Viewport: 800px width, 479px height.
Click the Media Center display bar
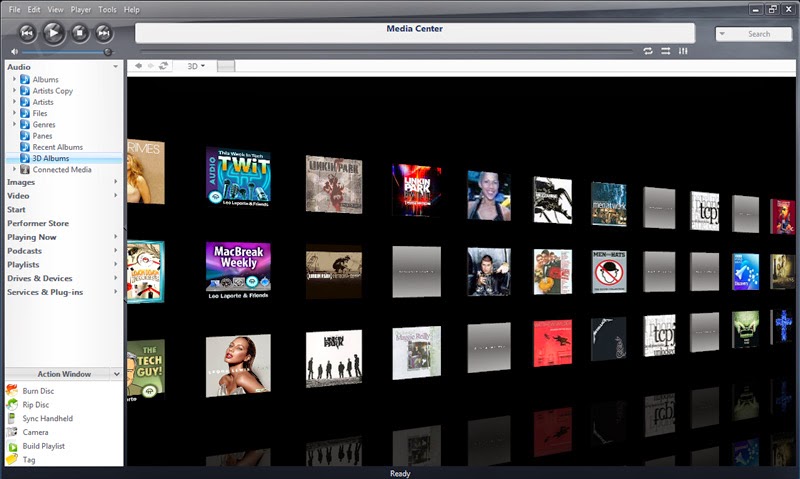point(415,33)
